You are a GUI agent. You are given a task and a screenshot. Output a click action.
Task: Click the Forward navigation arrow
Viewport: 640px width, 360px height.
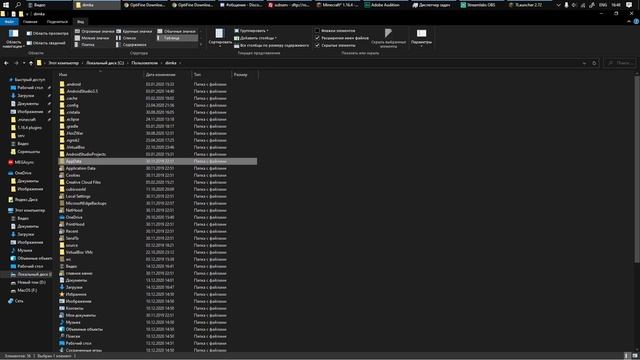16,63
